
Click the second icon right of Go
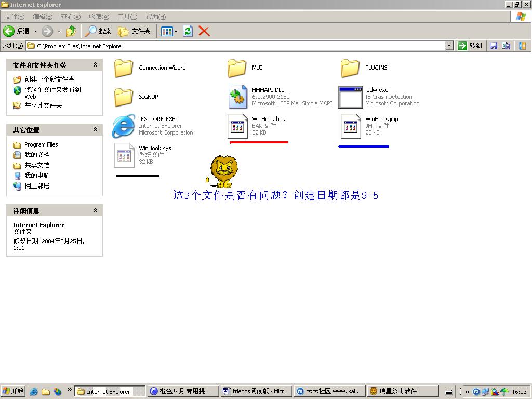coord(506,46)
